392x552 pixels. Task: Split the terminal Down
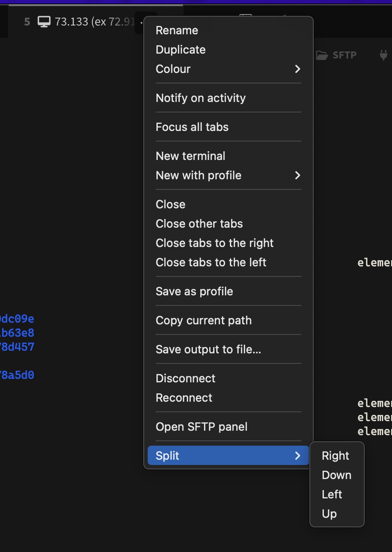337,475
